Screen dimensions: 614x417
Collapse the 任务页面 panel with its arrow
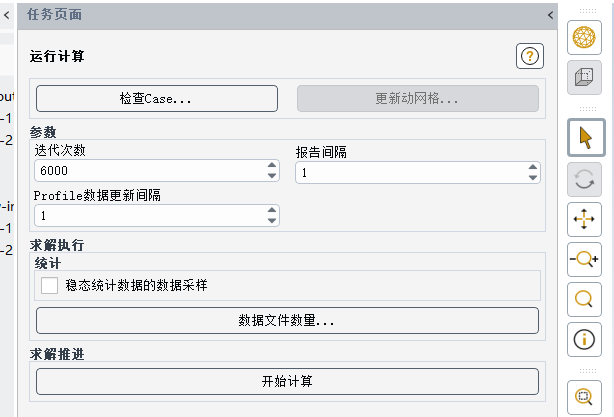pos(550,15)
